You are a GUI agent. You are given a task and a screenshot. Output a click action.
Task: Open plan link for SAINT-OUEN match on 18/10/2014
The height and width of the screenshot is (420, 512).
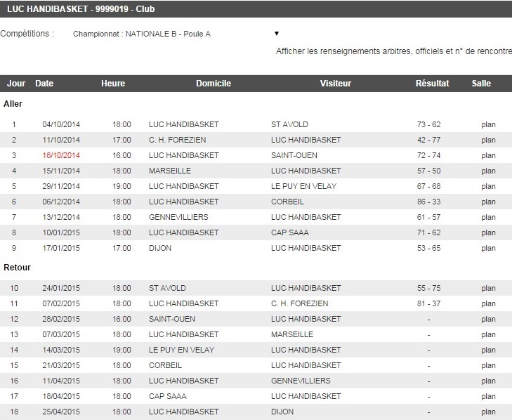pyautogui.click(x=488, y=155)
